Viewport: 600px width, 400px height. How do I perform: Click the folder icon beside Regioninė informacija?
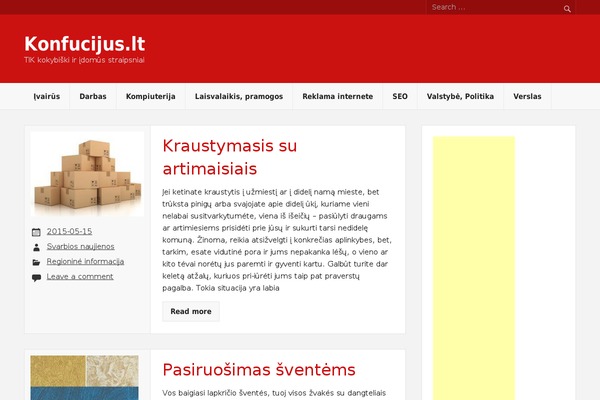point(36,262)
